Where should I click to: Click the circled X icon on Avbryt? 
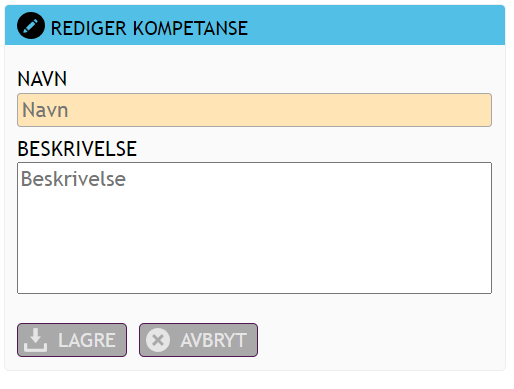pyautogui.click(x=158, y=340)
